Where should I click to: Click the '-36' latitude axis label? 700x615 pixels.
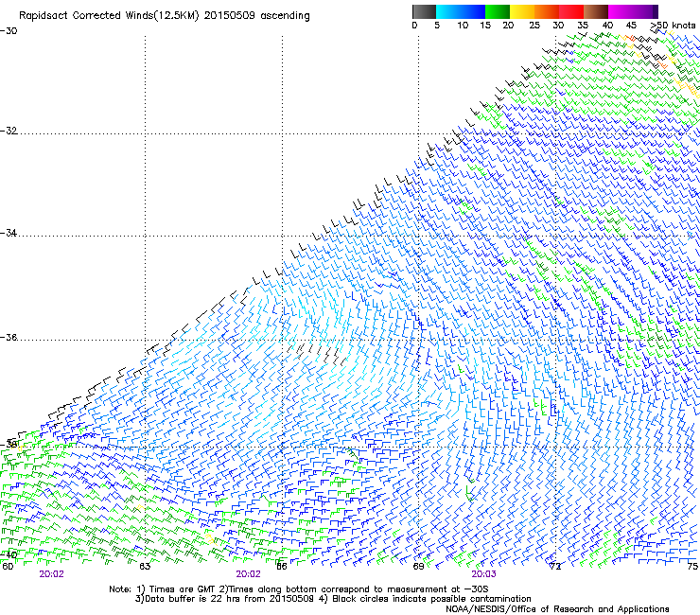click(x=9, y=337)
